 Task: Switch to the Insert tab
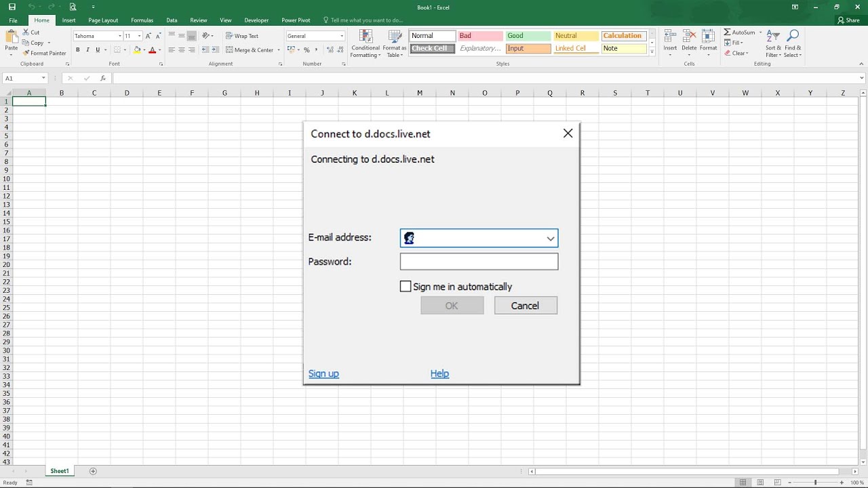click(x=68, y=20)
